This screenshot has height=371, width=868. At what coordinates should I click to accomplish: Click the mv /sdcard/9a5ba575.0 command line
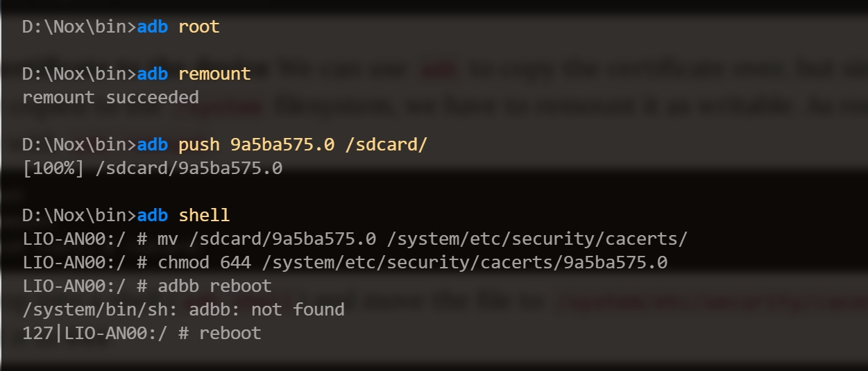point(355,239)
